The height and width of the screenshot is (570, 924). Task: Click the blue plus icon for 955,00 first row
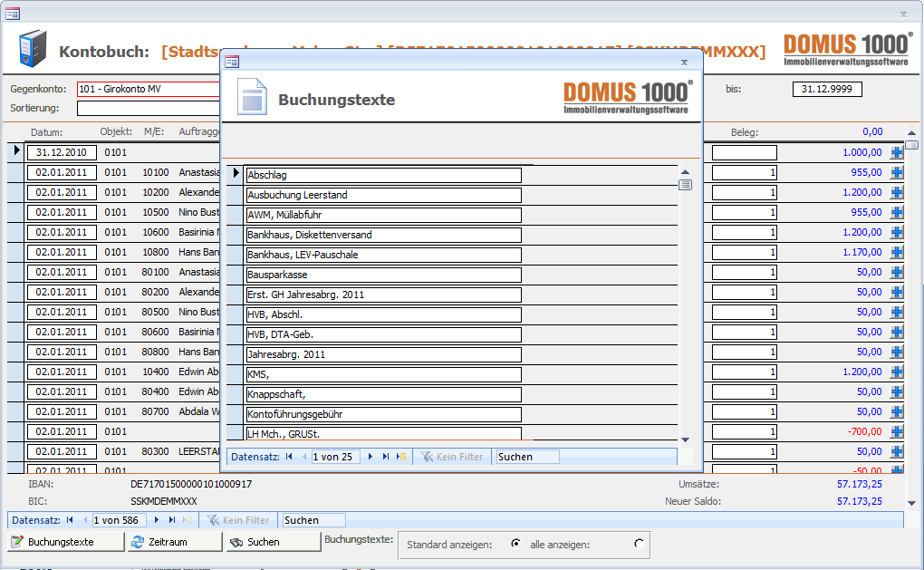pyautogui.click(x=897, y=173)
